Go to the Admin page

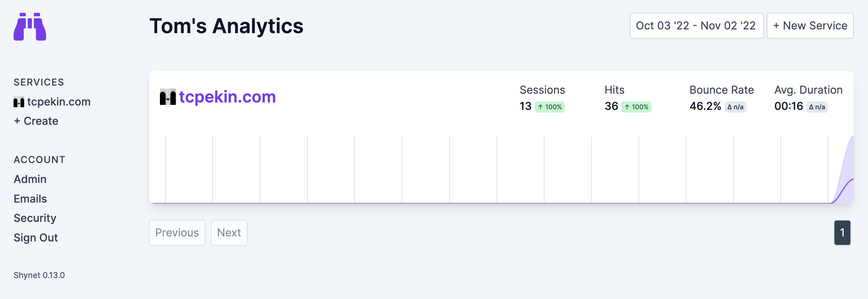[30, 179]
